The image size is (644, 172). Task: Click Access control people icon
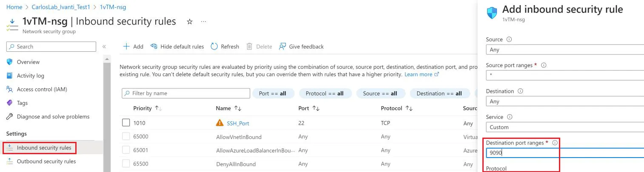pos(10,89)
